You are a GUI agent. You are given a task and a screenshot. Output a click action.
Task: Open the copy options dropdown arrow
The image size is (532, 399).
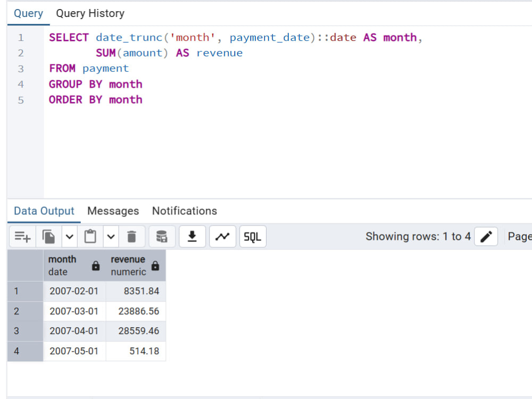click(x=70, y=237)
